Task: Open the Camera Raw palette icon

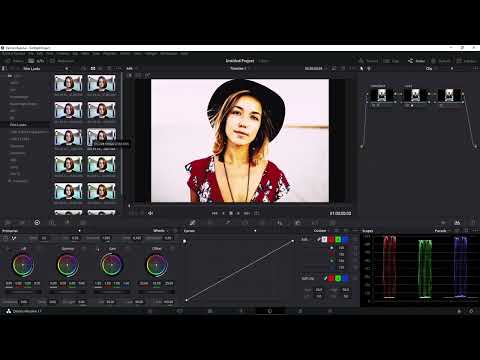Action: point(7,222)
